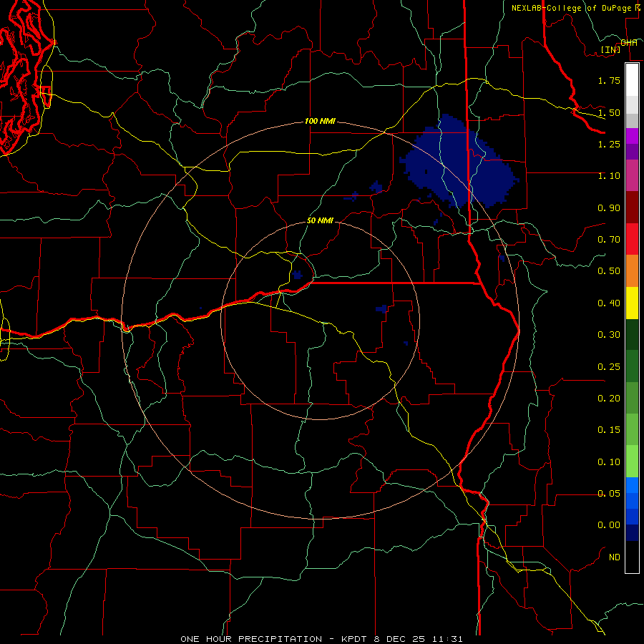Pick the darkest green legend swatch
Viewport: 644px width, 644px height.
[633, 334]
